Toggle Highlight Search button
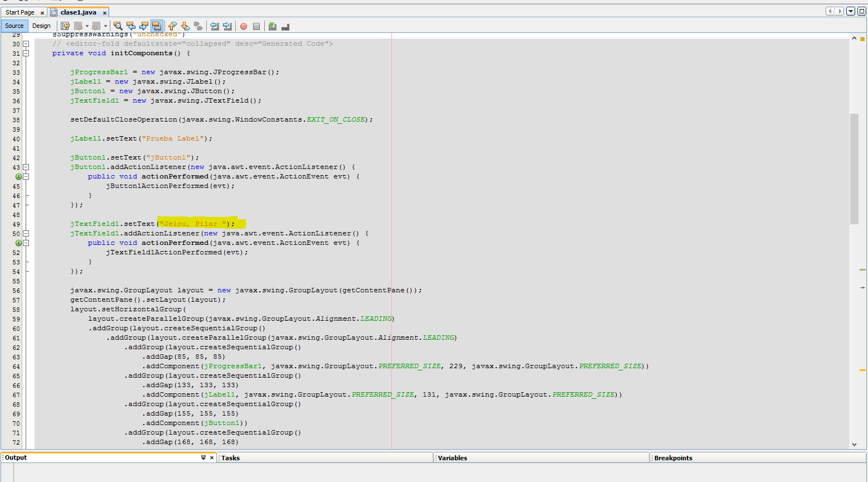Viewport: 868px width, 482px height. coord(157,26)
